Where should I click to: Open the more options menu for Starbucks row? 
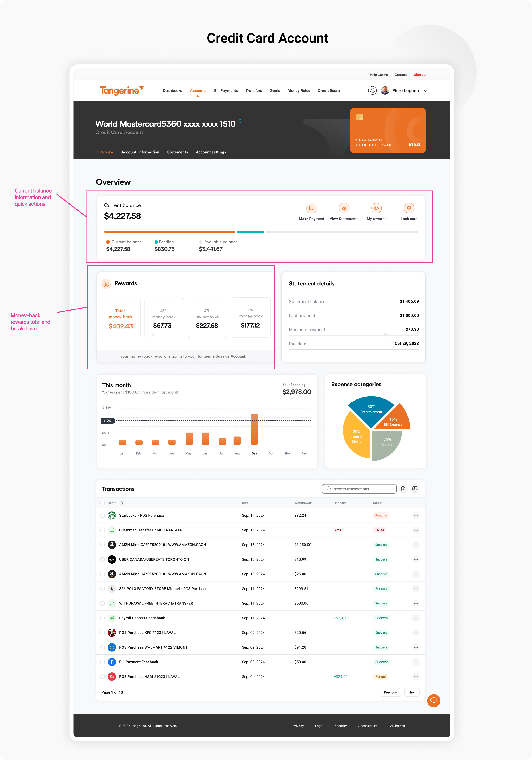click(x=416, y=515)
